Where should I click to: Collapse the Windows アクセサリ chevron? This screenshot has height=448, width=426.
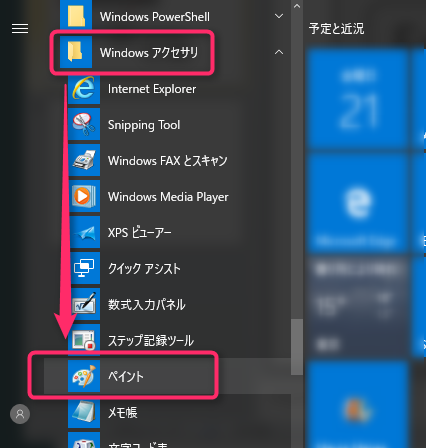click(279, 52)
